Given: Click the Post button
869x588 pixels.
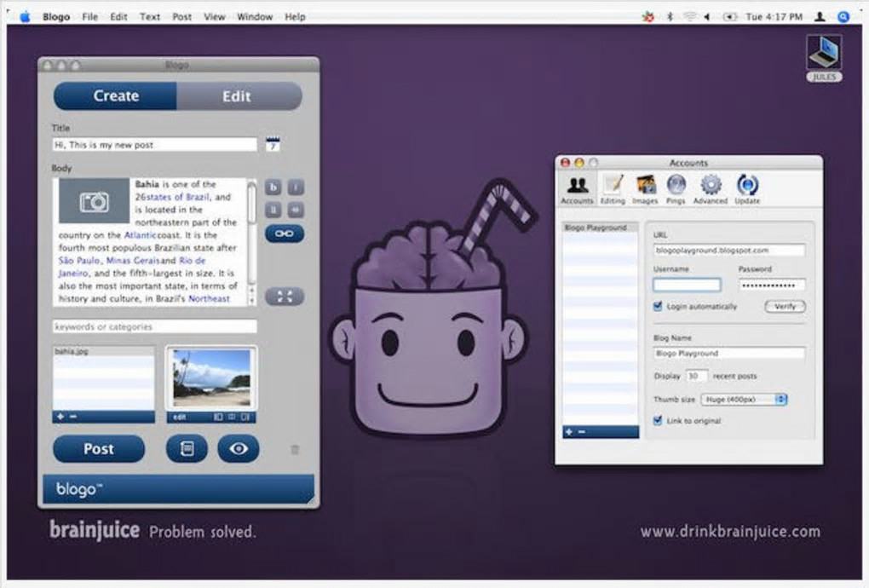Looking at the screenshot, I should (x=99, y=448).
